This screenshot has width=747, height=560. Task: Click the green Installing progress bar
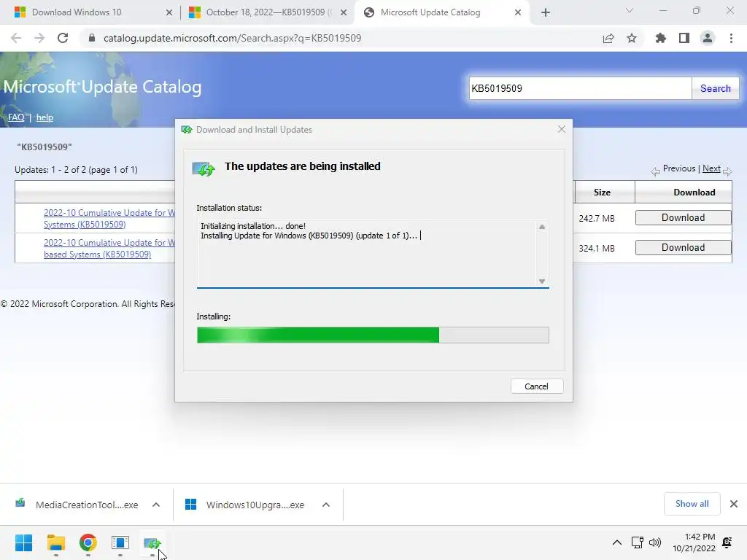373,335
